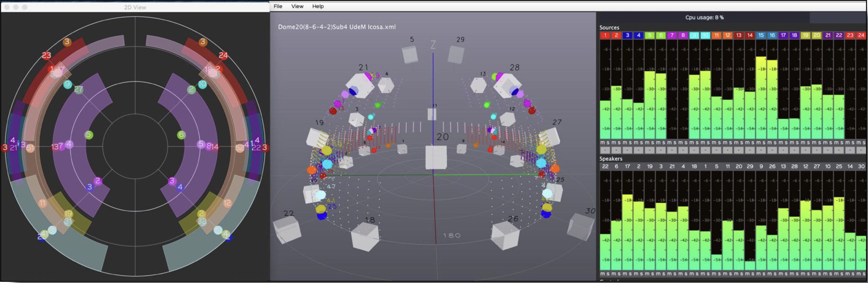Open direct-out selector under source 20
The height and width of the screenshot is (283, 868).
817,150
